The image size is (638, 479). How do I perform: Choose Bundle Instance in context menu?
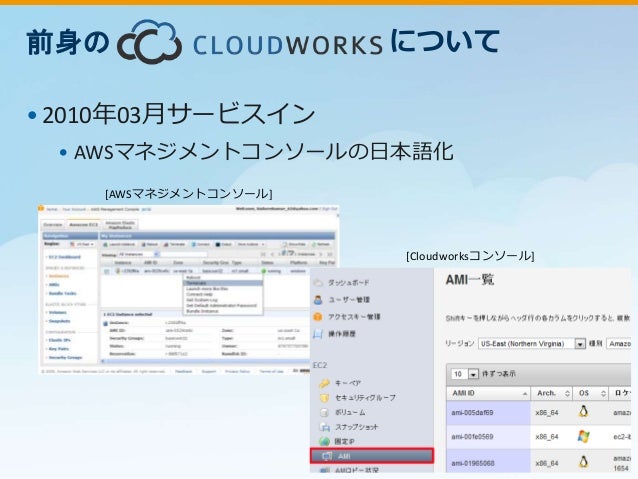coord(223,311)
